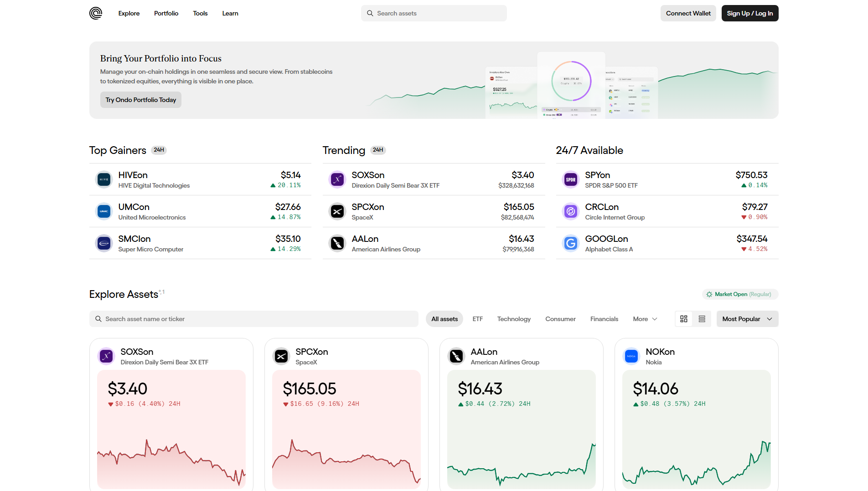Click the CRCLon Circle icon

[x=571, y=211]
